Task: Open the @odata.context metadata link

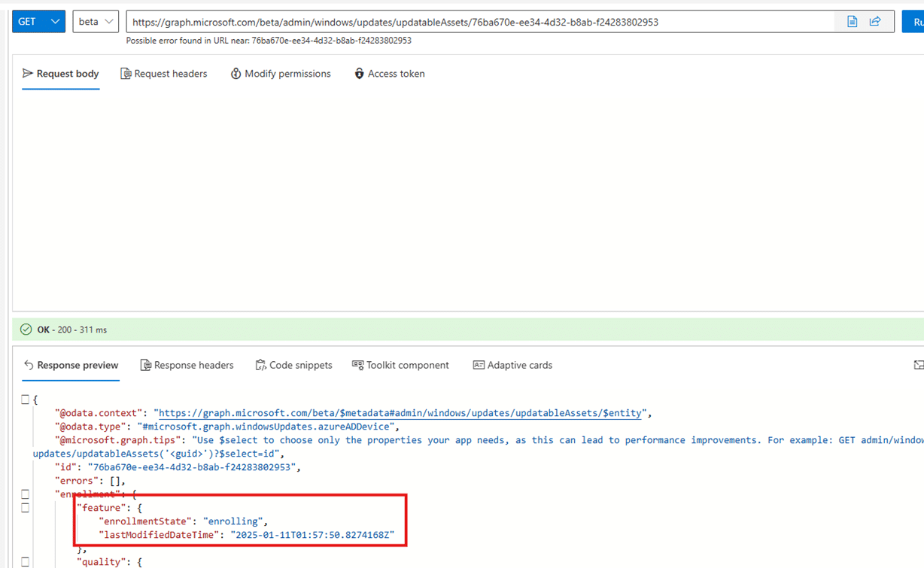Action: point(400,413)
